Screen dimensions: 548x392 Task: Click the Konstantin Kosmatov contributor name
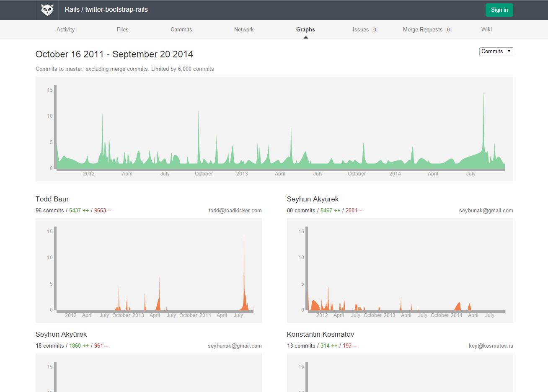click(x=321, y=334)
